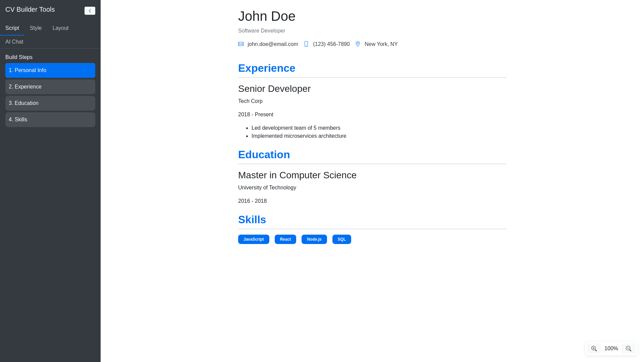Click the 100% zoom level label
The height and width of the screenshot is (362, 644).
pyautogui.click(x=611, y=349)
